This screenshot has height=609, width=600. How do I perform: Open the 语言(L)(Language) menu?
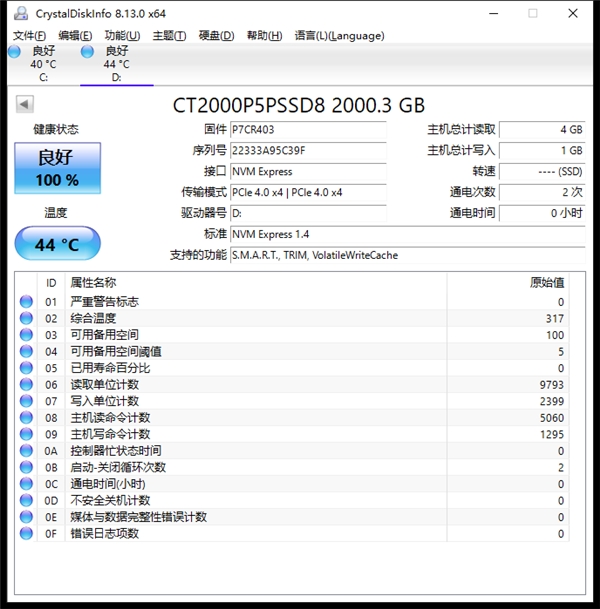point(339,35)
